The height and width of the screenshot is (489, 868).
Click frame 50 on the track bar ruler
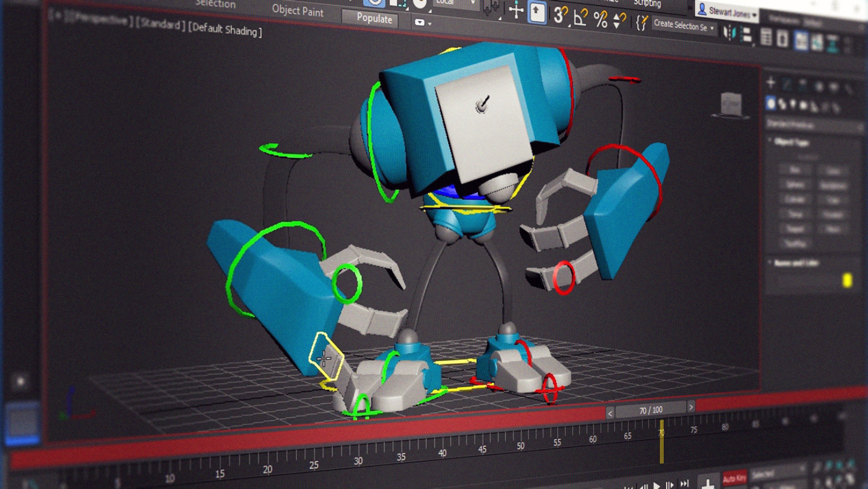521,446
